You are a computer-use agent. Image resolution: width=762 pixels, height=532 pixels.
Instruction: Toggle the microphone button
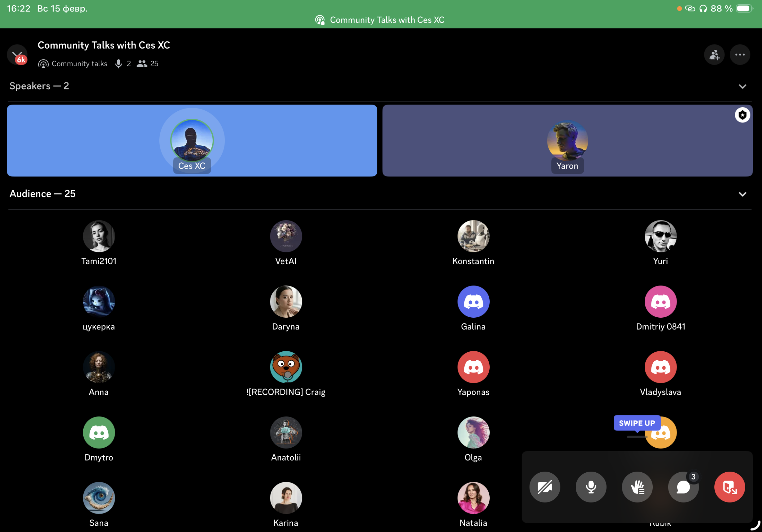click(x=591, y=487)
